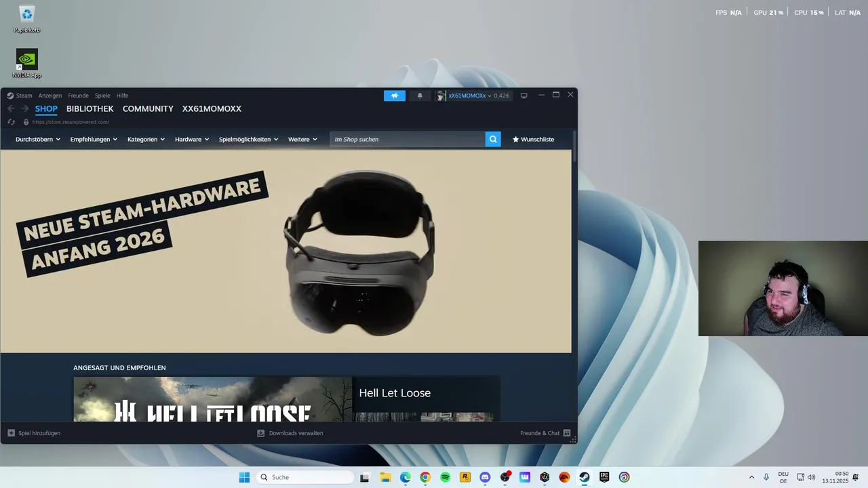This screenshot has height=488, width=868.
Task: Open the Neue Steam-Hardware banner
Action: click(285, 251)
